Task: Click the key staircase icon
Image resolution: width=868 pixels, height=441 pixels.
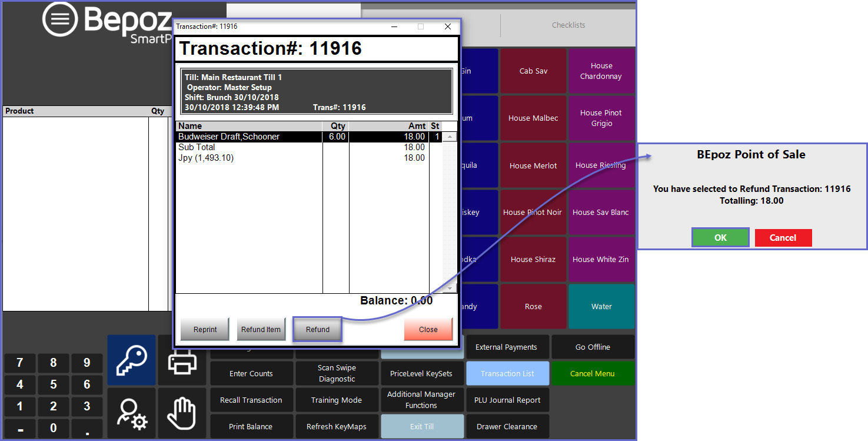Action: [x=132, y=360]
